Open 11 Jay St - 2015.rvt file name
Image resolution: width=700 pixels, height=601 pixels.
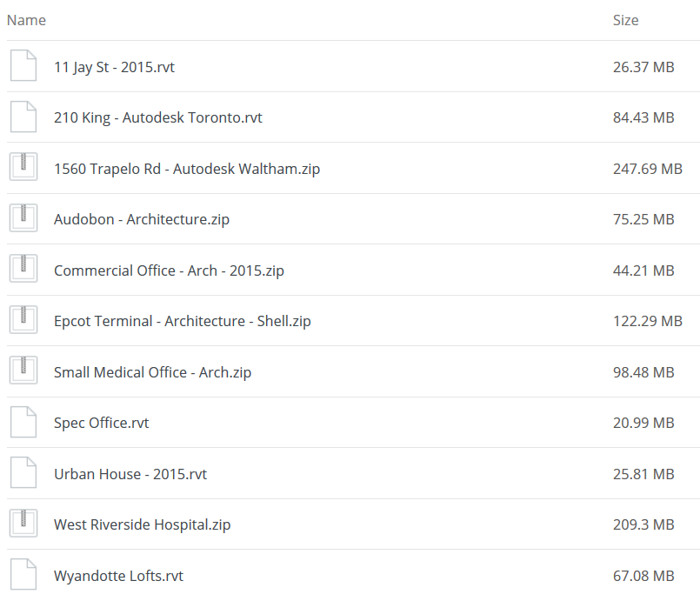[x=114, y=67]
